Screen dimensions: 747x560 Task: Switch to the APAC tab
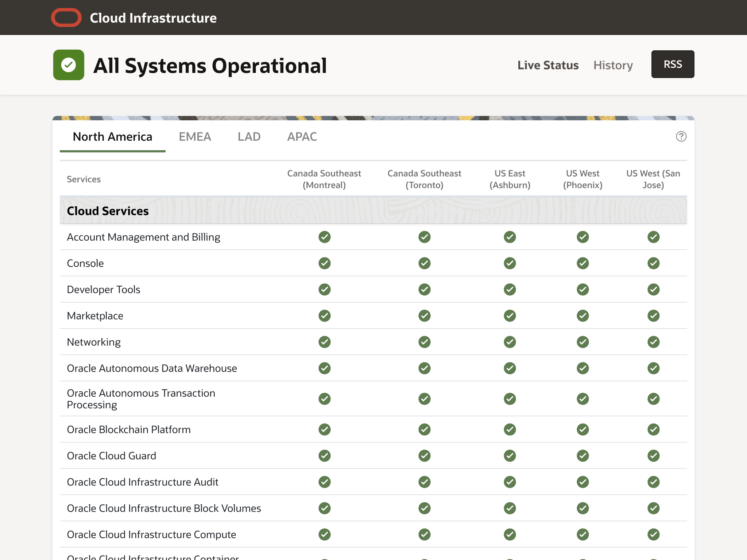click(x=302, y=137)
